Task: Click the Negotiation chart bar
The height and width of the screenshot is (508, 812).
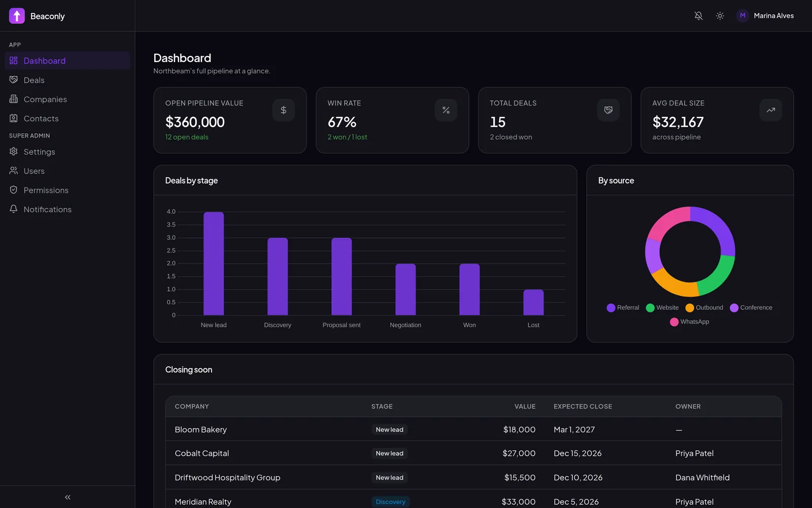Action: click(405, 290)
